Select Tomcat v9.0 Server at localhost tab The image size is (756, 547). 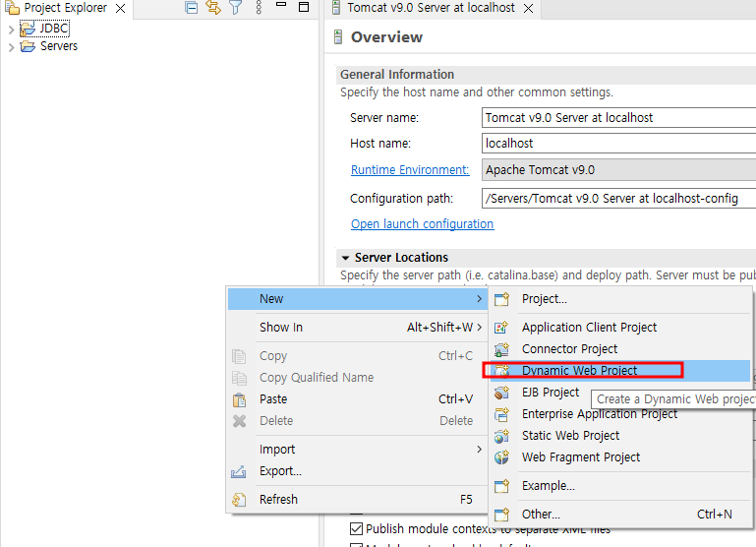pyautogui.click(x=431, y=8)
